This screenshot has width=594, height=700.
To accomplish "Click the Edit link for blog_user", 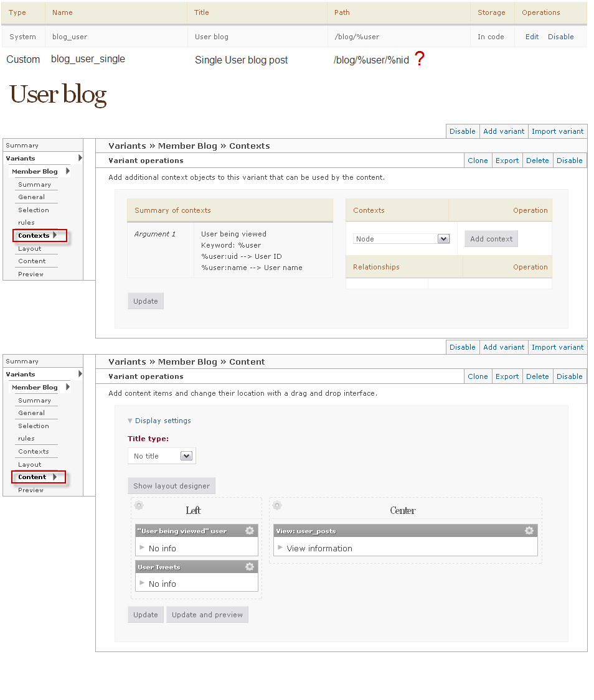I will tap(532, 37).
